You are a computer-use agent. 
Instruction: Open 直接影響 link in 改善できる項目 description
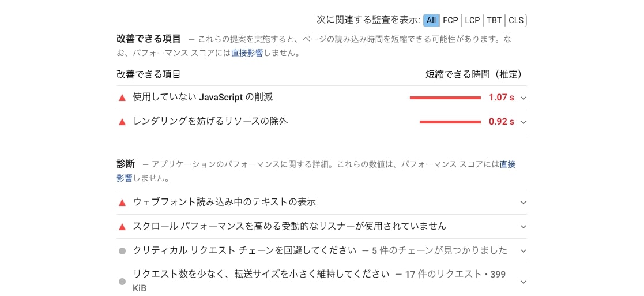pos(246,53)
